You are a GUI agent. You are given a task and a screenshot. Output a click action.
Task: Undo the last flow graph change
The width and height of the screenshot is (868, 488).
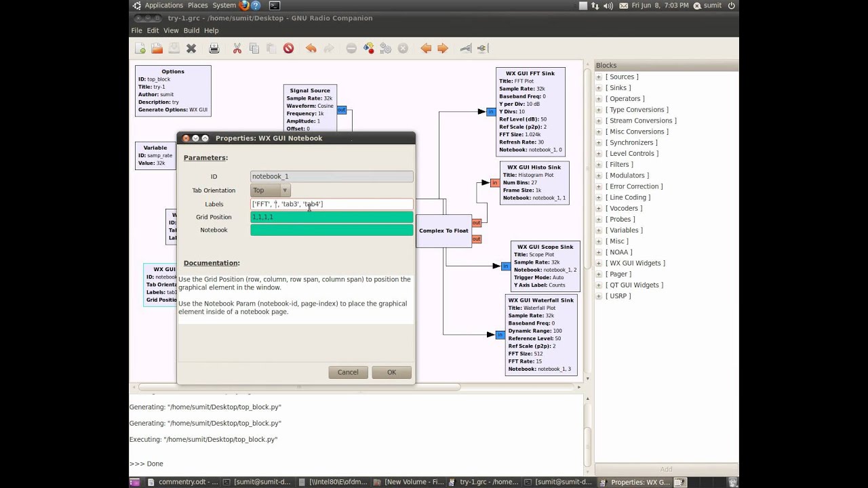[x=311, y=48]
